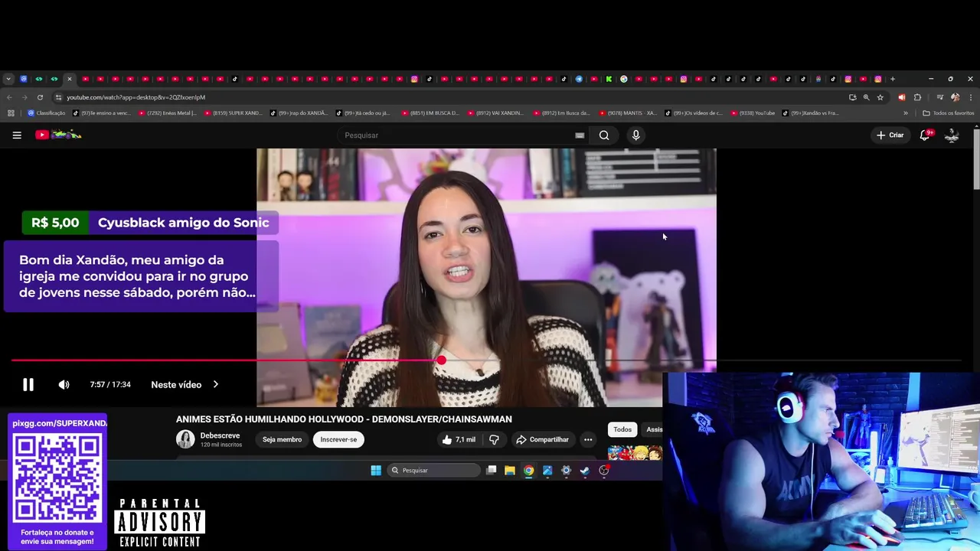980x551 pixels.
Task: Click the 'Criar' create button
Action: [x=890, y=135]
